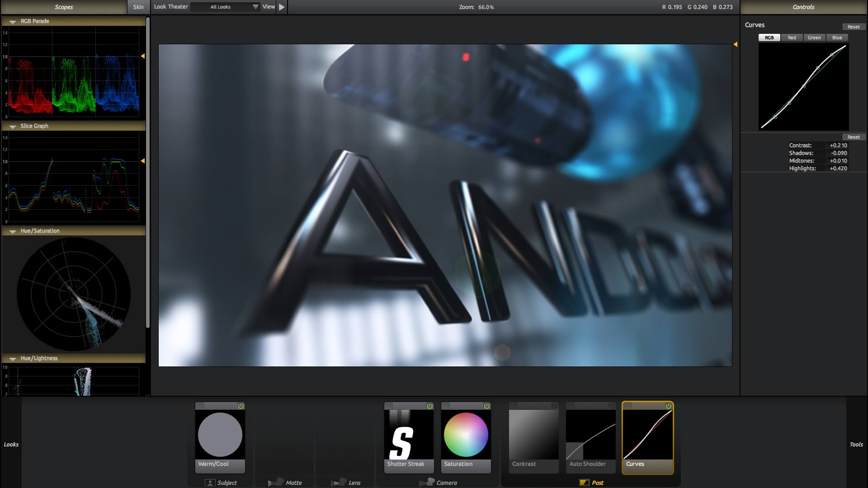Viewport: 868px width, 488px height.
Task: Click the Matte camera icon
Action: (275, 483)
